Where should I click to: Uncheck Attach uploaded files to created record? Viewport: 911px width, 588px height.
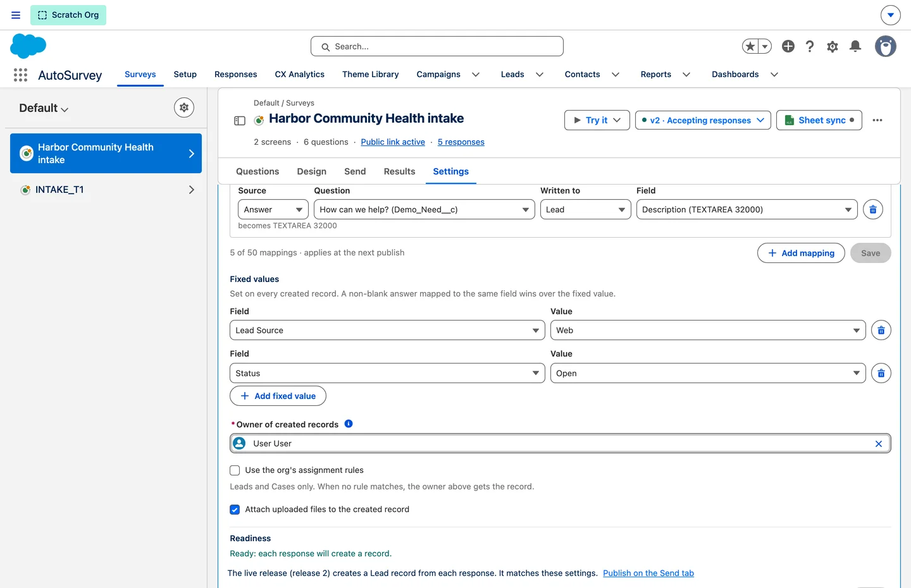pos(235,510)
